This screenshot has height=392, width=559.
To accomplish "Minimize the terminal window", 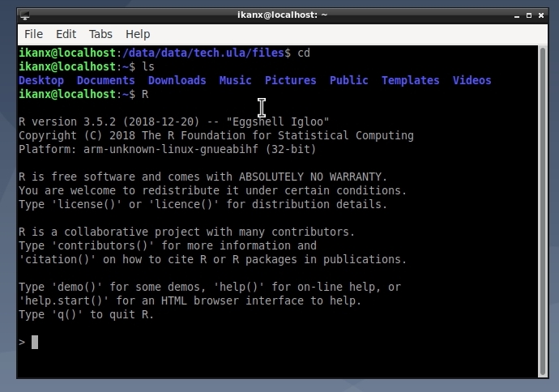I will coord(517,15).
